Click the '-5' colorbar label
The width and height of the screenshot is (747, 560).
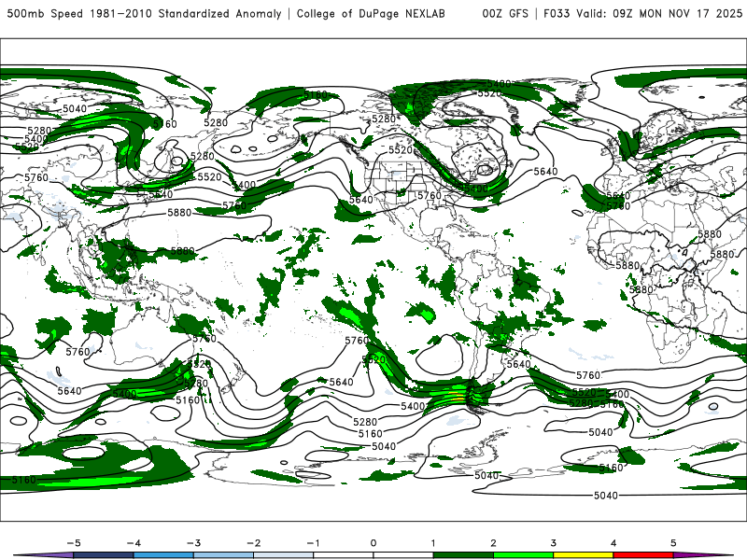(74, 543)
